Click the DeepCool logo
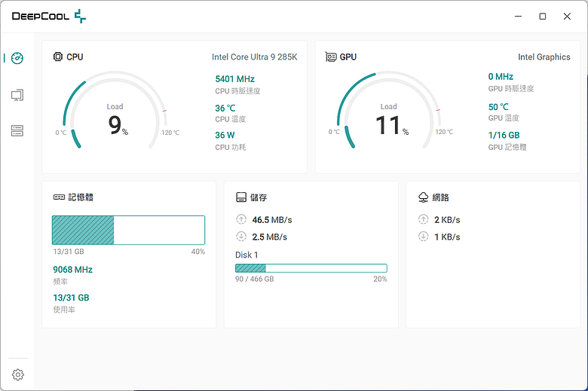 click(x=49, y=16)
